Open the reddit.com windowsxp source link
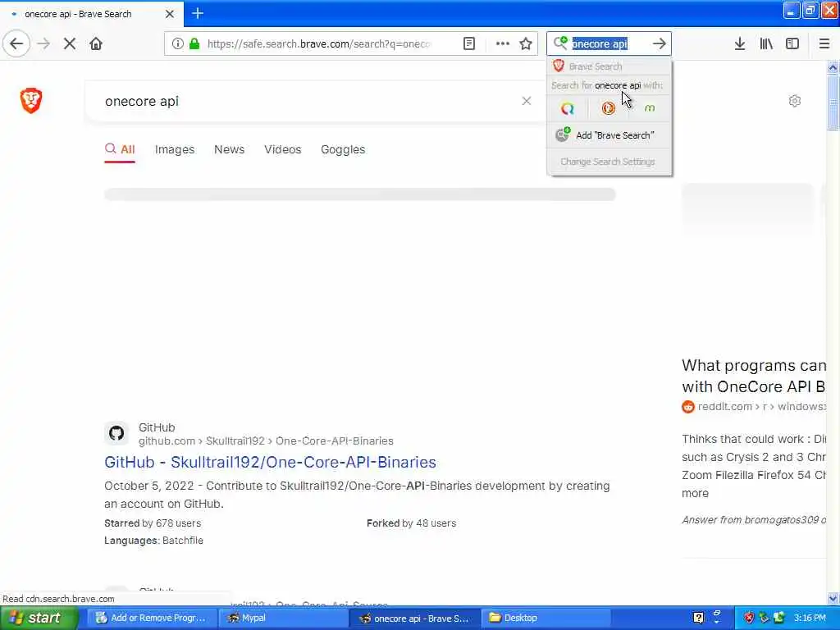840x630 pixels. click(761, 407)
